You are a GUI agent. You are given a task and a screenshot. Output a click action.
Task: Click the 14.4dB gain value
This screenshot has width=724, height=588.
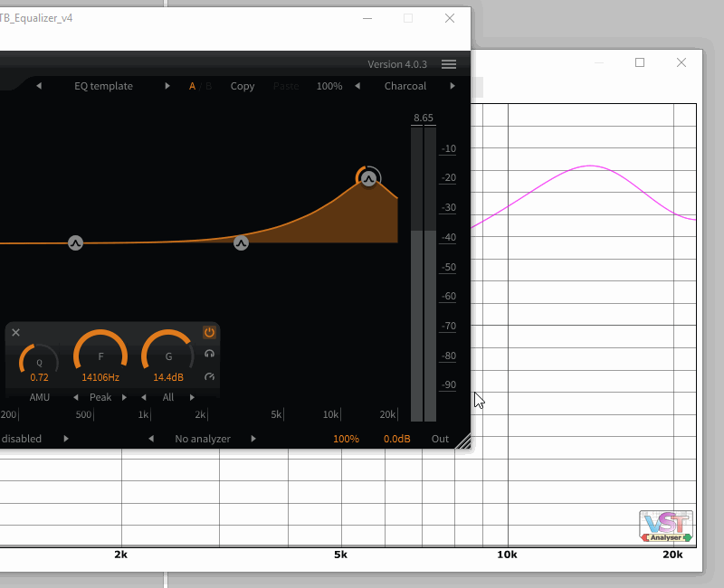[x=168, y=377]
